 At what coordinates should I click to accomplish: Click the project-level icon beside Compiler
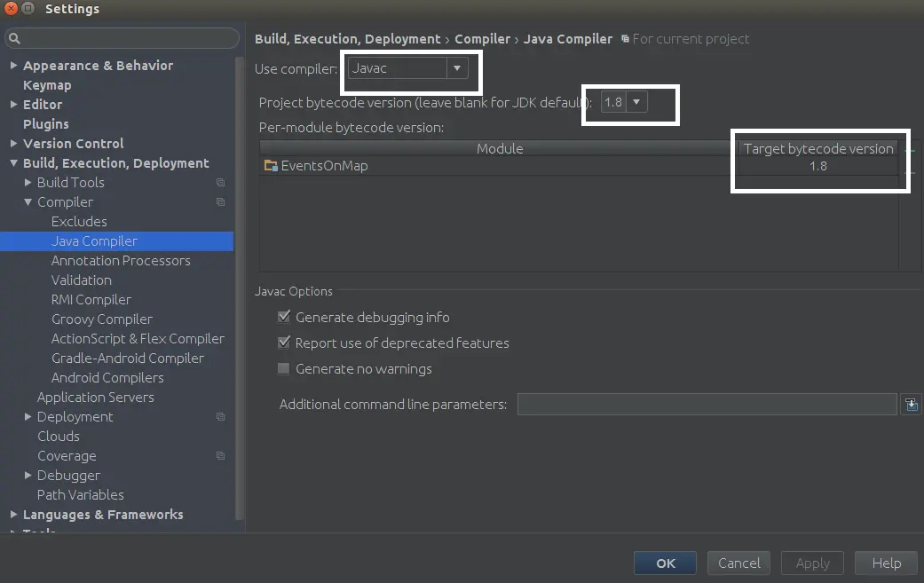pos(220,202)
